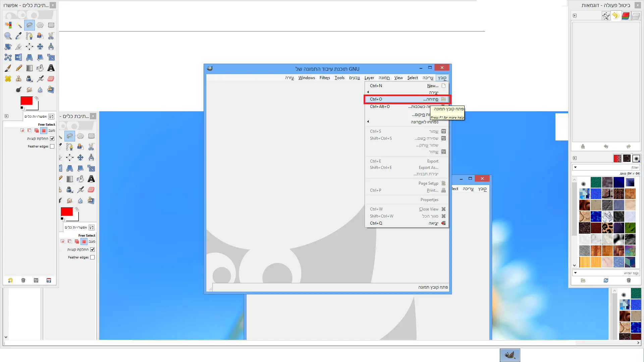Open the enter tags dropdown arrow

[x=575, y=273]
